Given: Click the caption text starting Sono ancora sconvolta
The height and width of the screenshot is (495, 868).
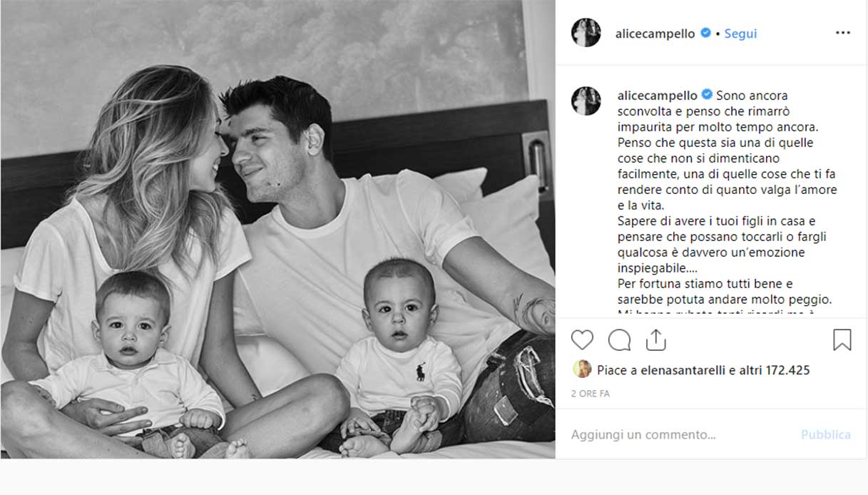Looking at the screenshot, I should (x=727, y=203).
